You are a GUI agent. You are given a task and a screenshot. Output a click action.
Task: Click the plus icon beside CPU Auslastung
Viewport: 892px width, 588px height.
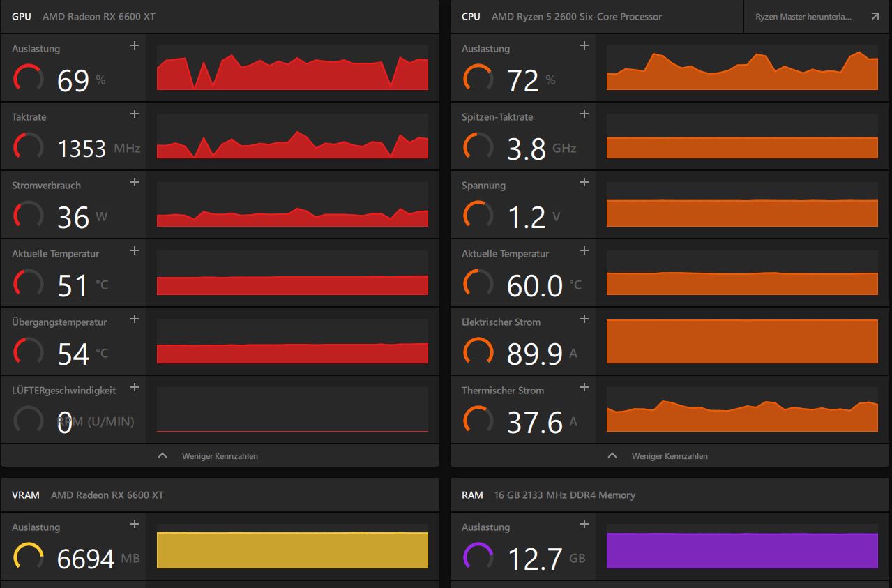(x=584, y=46)
